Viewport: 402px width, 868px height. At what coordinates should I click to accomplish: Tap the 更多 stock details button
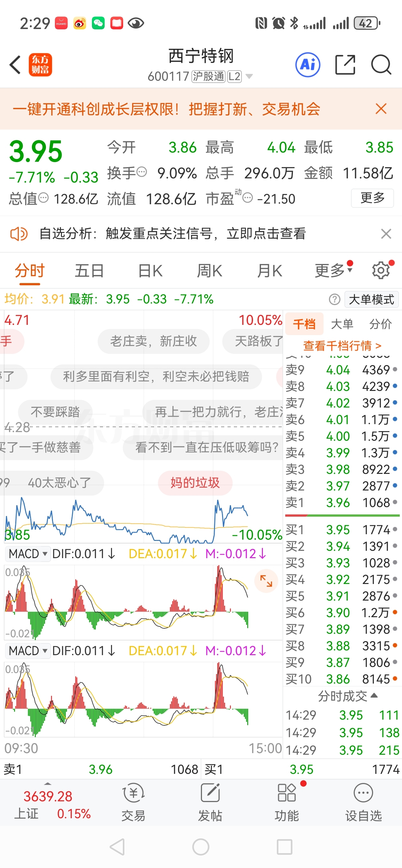(372, 198)
